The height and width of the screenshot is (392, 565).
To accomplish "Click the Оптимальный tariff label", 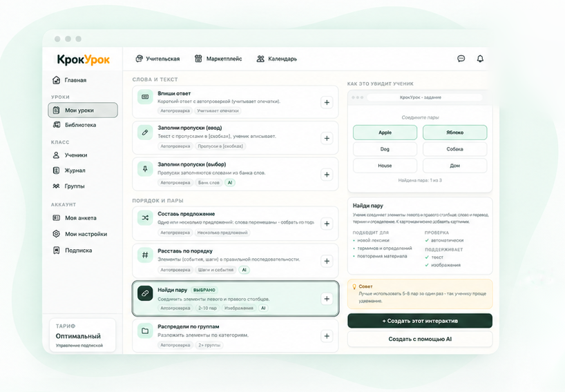I will point(78,336).
